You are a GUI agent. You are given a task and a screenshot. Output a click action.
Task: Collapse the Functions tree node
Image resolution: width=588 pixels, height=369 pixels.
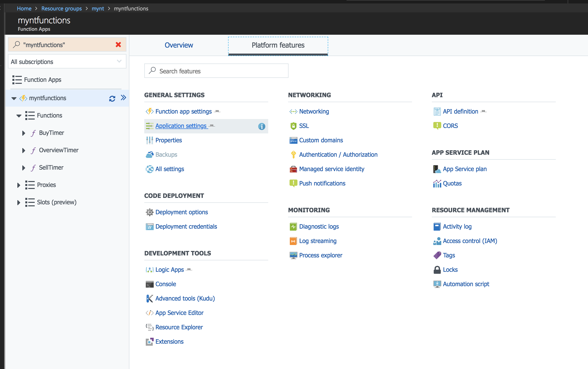point(19,116)
